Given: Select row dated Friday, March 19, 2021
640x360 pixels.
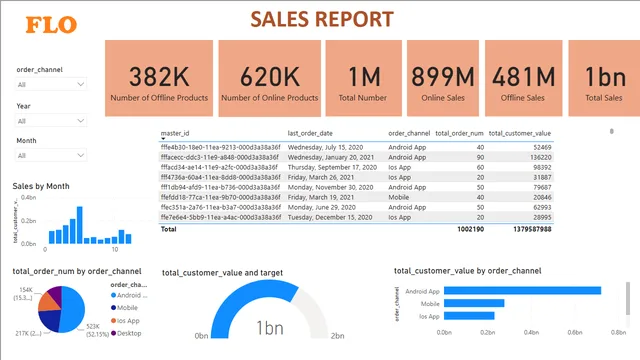Looking at the screenshot, I should (356, 197).
